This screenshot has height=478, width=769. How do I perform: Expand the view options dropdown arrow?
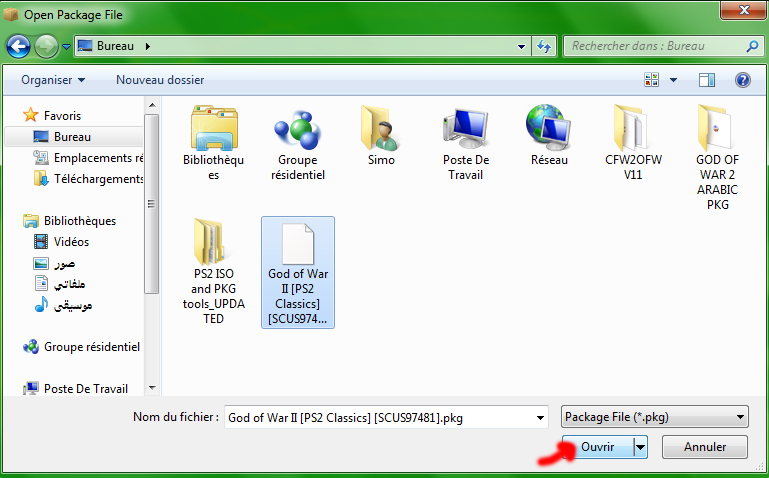tap(673, 80)
